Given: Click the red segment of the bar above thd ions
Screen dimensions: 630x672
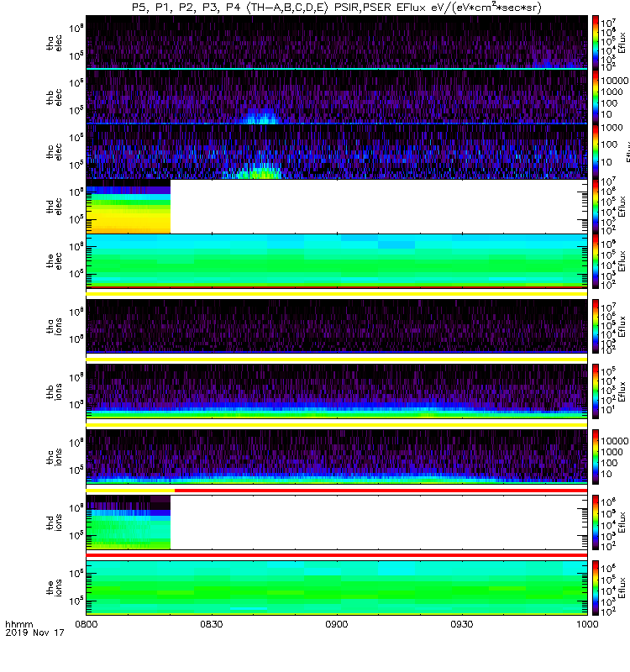Looking at the screenshot, I should [x=381, y=491].
